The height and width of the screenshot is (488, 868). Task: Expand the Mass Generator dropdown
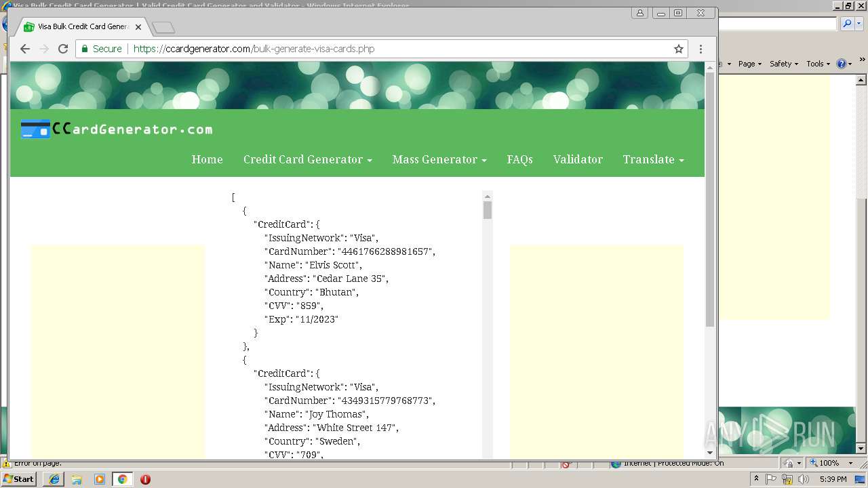(x=439, y=159)
